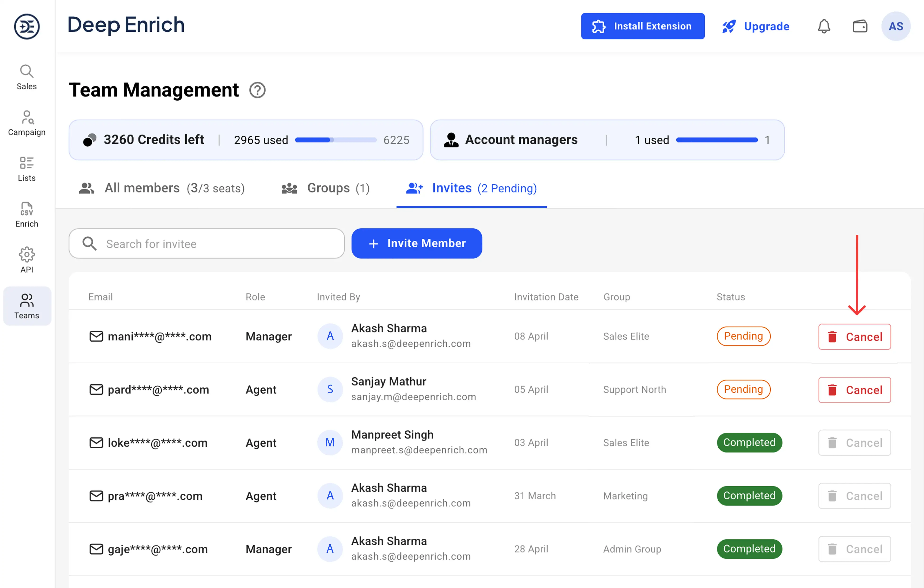The width and height of the screenshot is (924, 588).
Task: Click the Support North group cell
Action: [x=634, y=390]
